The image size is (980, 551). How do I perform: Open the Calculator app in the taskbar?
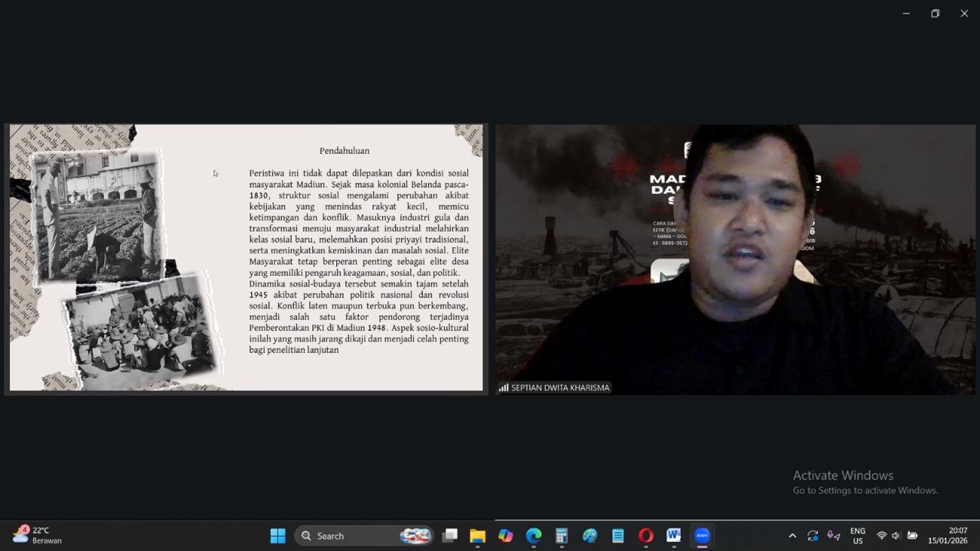[x=561, y=536]
